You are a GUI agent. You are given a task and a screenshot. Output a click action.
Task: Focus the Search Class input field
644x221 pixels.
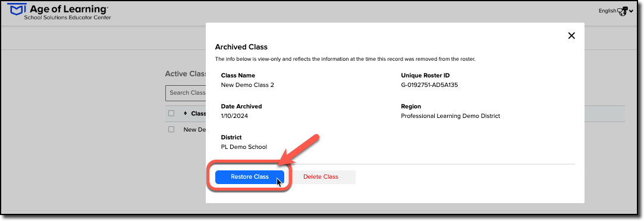pos(186,93)
